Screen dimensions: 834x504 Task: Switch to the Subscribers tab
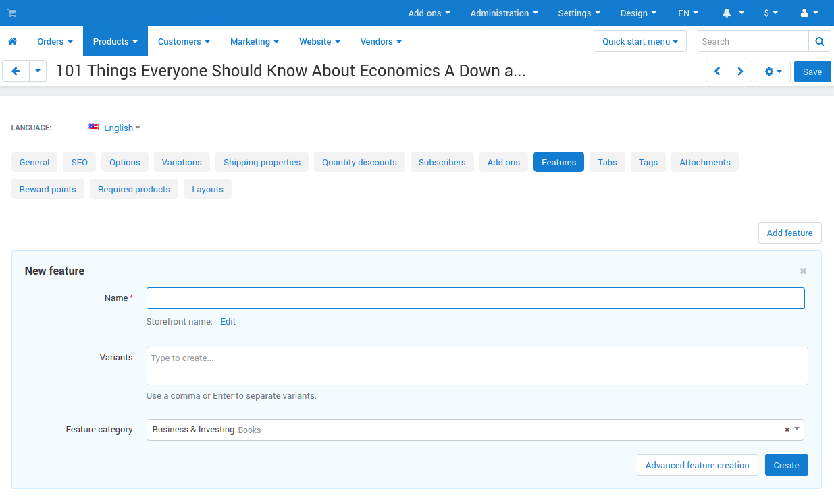pyautogui.click(x=442, y=162)
